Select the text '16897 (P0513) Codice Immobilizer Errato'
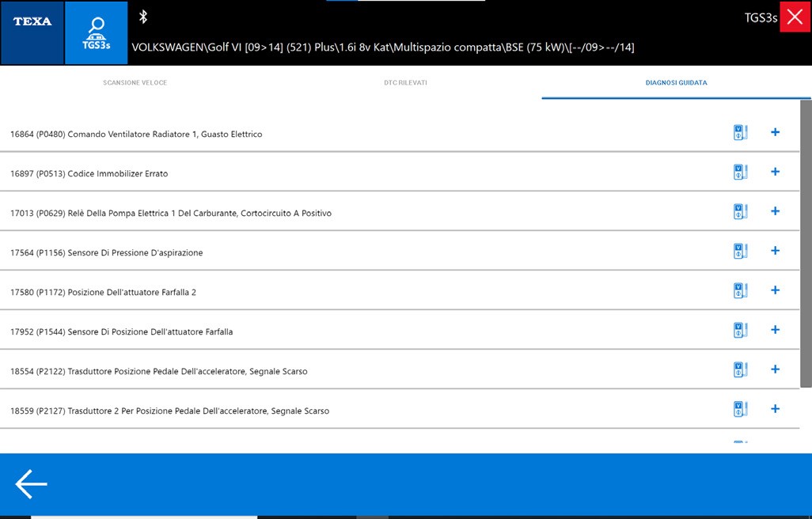Screen dimensions: 812x519 [89, 174]
